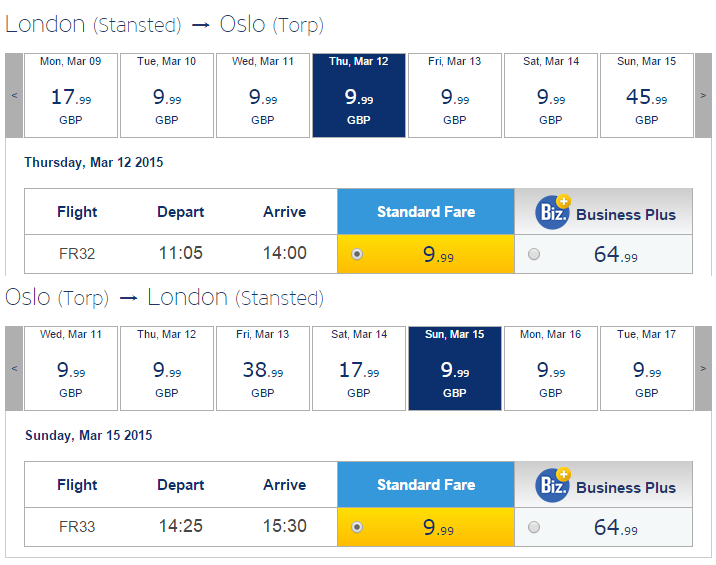The image size is (716, 565).
Task: Select Tue, Mar 10 outbound date tab
Action: [167, 95]
